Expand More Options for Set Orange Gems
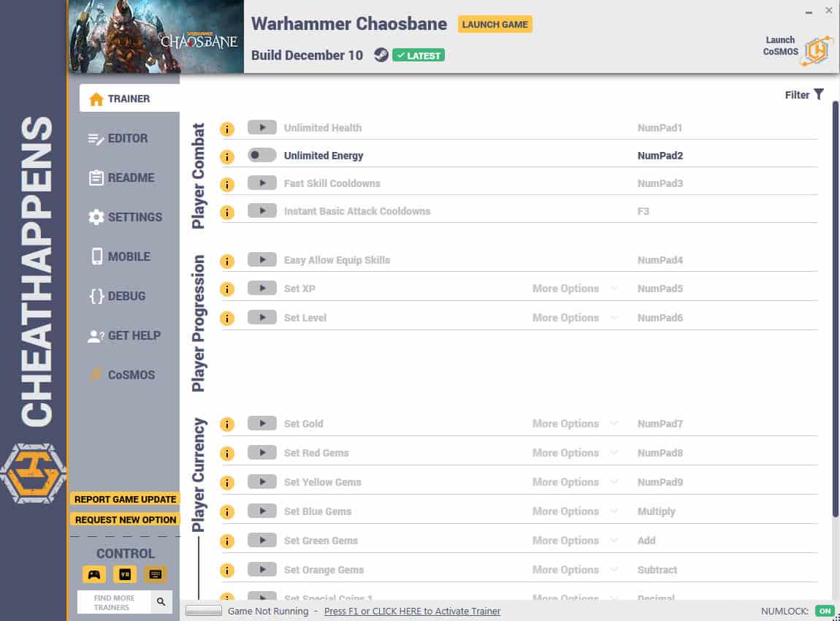The height and width of the screenshot is (621, 840). [575, 570]
